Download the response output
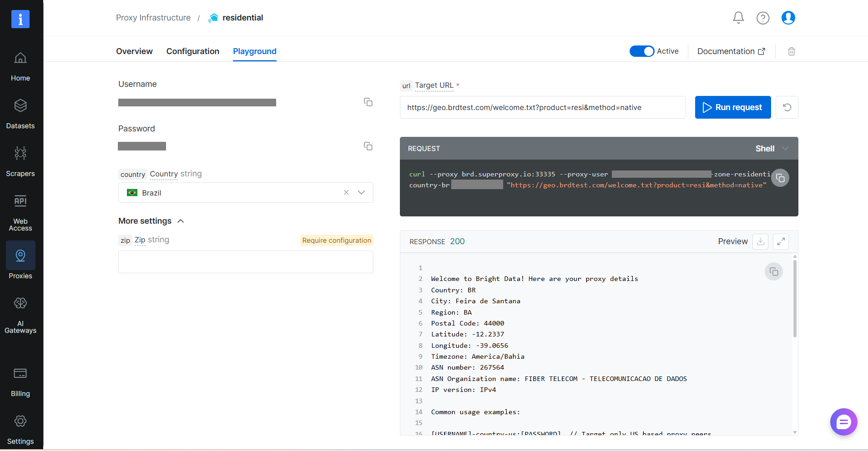Screen dimensions: 868x451 coord(761,241)
